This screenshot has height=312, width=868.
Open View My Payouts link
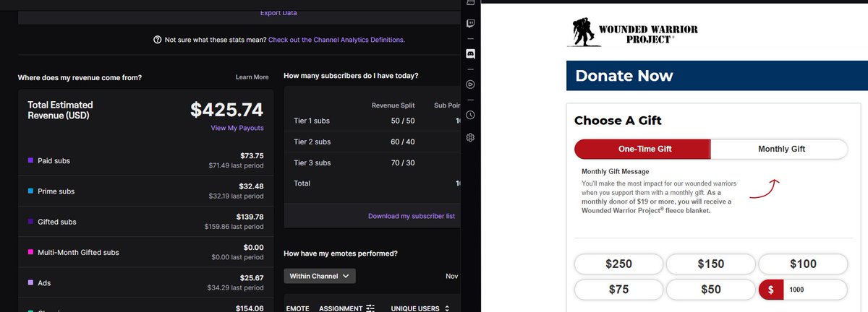pos(237,128)
